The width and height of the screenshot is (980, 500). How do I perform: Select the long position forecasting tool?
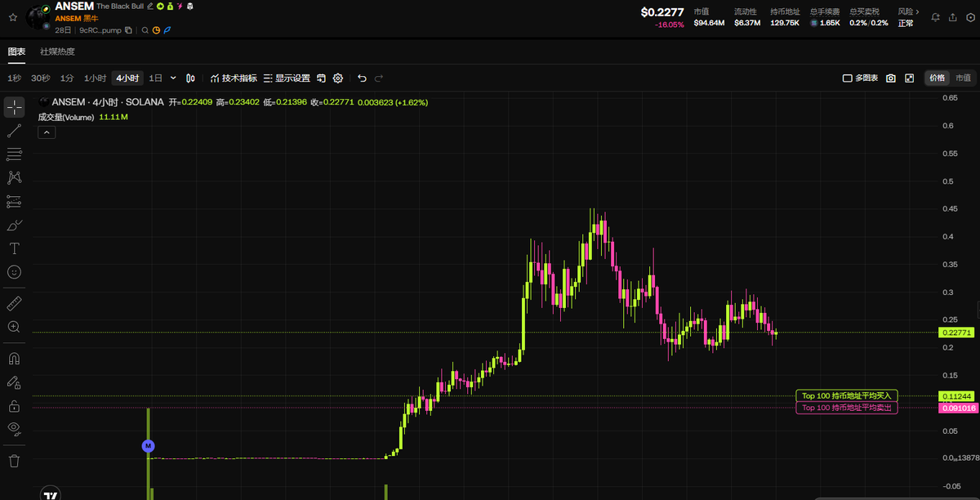tap(14, 201)
